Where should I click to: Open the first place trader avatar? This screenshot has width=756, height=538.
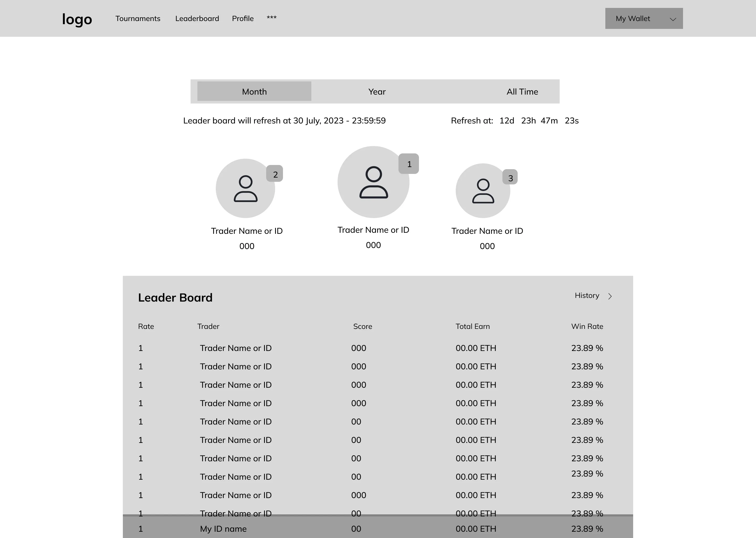[373, 182]
